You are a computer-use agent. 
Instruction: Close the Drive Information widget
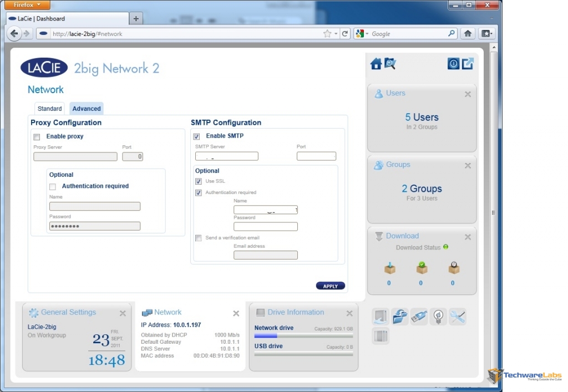click(349, 313)
